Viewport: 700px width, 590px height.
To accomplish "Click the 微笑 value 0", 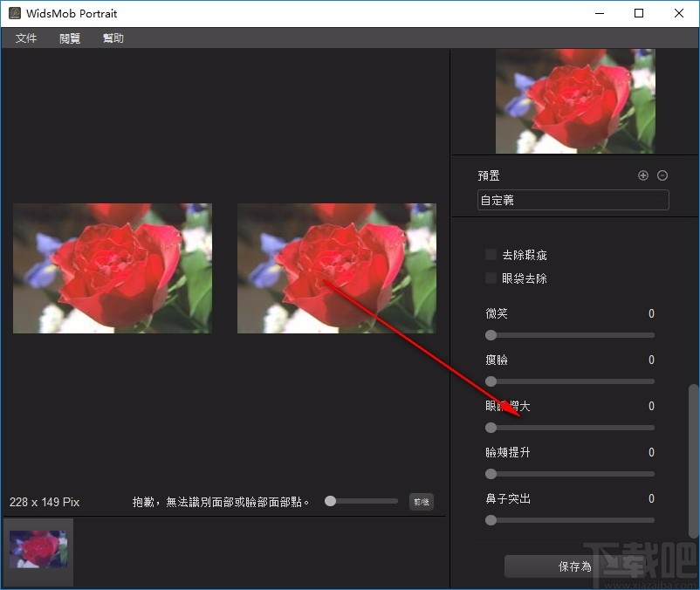I will coord(651,313).
